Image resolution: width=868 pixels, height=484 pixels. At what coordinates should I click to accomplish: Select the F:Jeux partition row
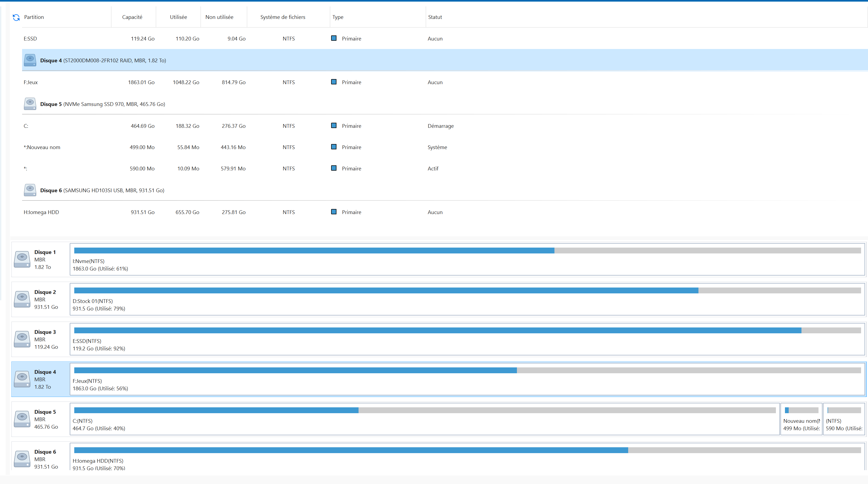(x=445, y=82)
